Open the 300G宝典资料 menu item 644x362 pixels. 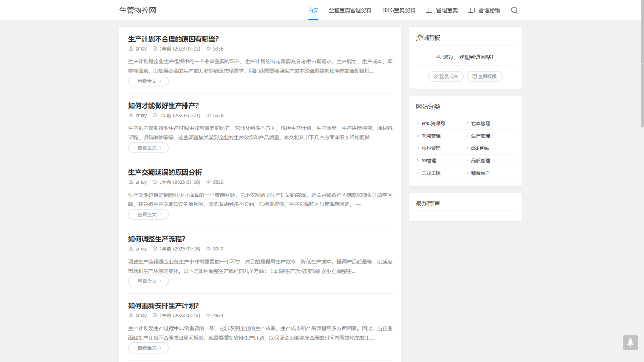coord(398,10)
